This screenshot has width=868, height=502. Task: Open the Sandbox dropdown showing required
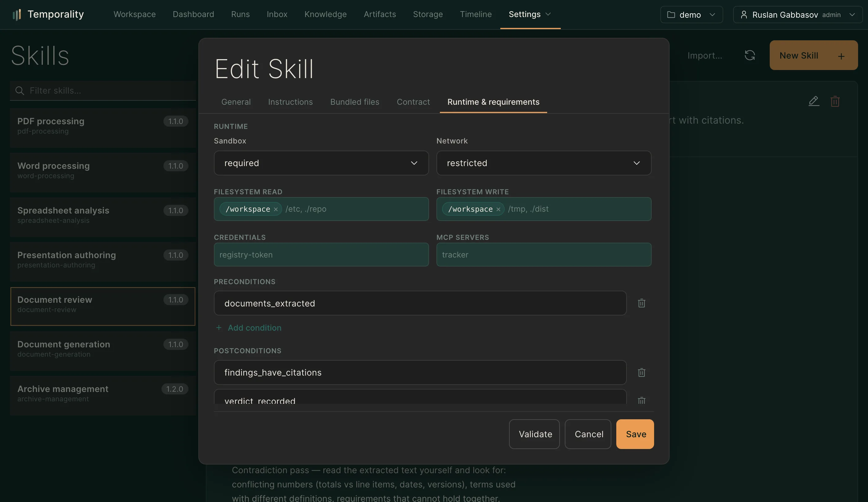point(321,163)
